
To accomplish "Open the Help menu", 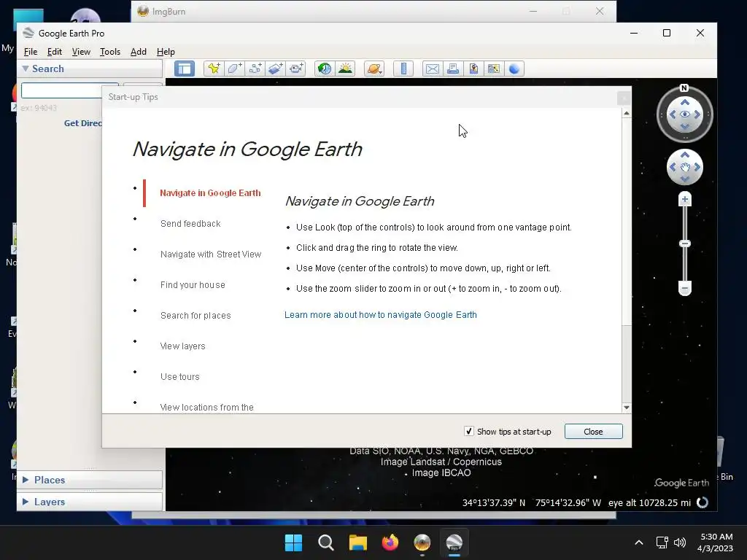I will click(x=166, y=52).
